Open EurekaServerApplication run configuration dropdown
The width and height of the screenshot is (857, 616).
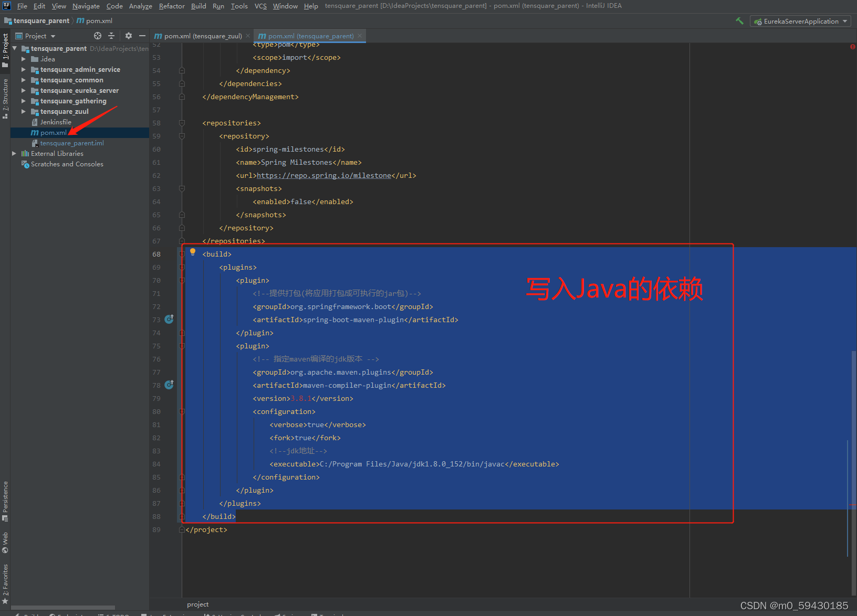[801, 21]
